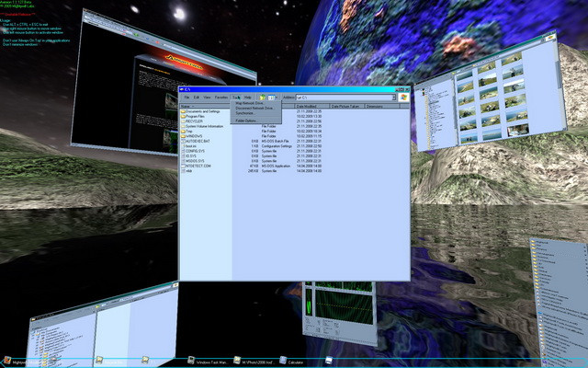
Task: Sort by the Date Picture Taken column header
Action: pyautogui.click(x=347, y=107)
